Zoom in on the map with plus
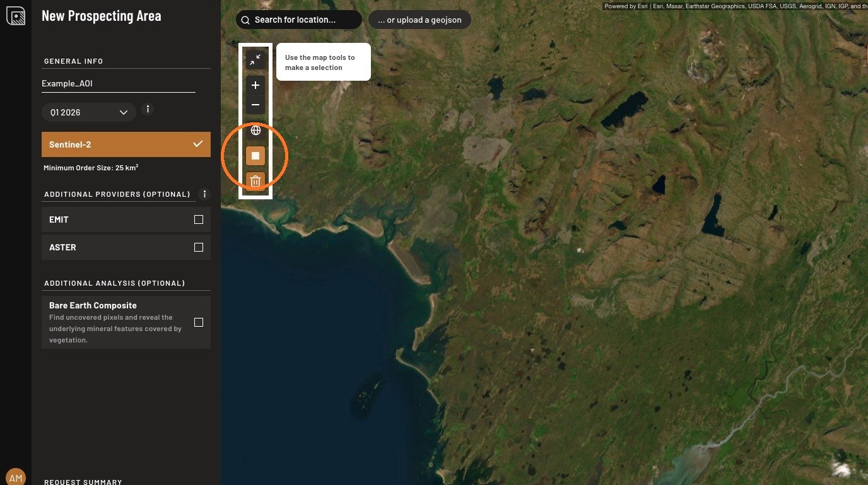This screenshot has height=485, width=868. click(255, 85)
